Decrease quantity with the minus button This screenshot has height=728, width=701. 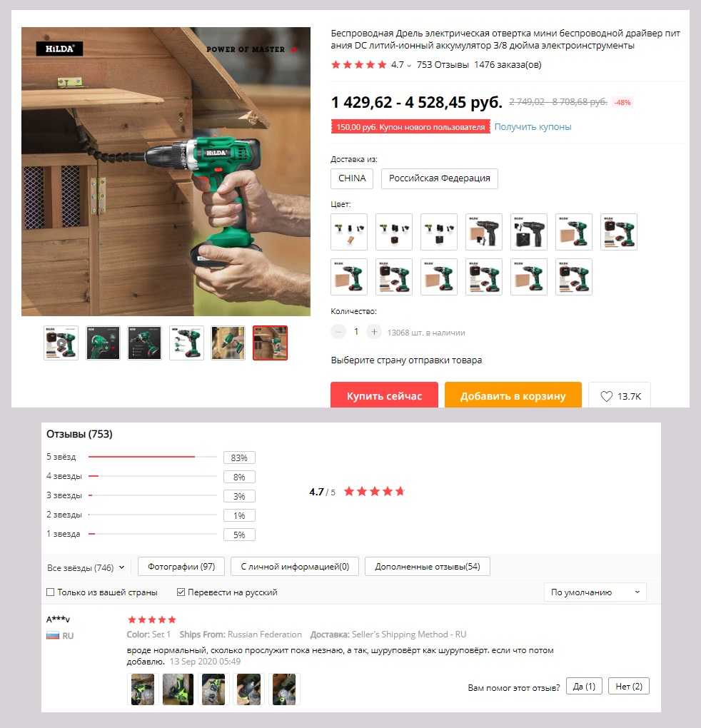(x=338, y=332)
